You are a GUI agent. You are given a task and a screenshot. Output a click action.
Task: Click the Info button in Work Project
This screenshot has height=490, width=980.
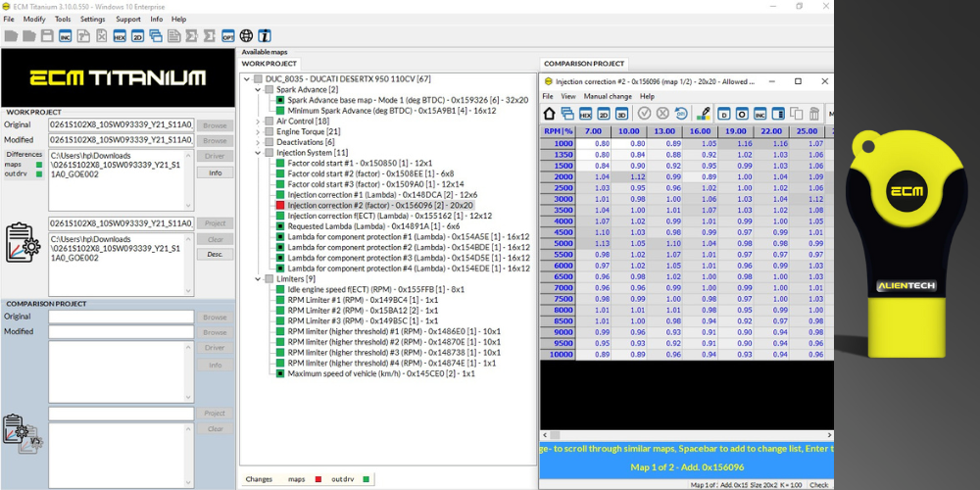click(215, 172)
